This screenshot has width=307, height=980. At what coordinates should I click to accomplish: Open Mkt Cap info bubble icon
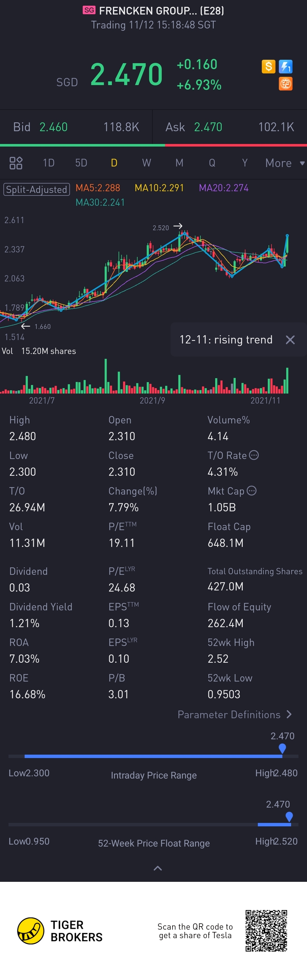coord(252,491)
